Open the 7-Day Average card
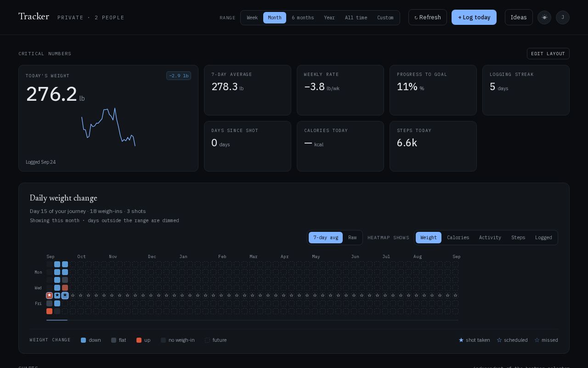 point(248,90)
